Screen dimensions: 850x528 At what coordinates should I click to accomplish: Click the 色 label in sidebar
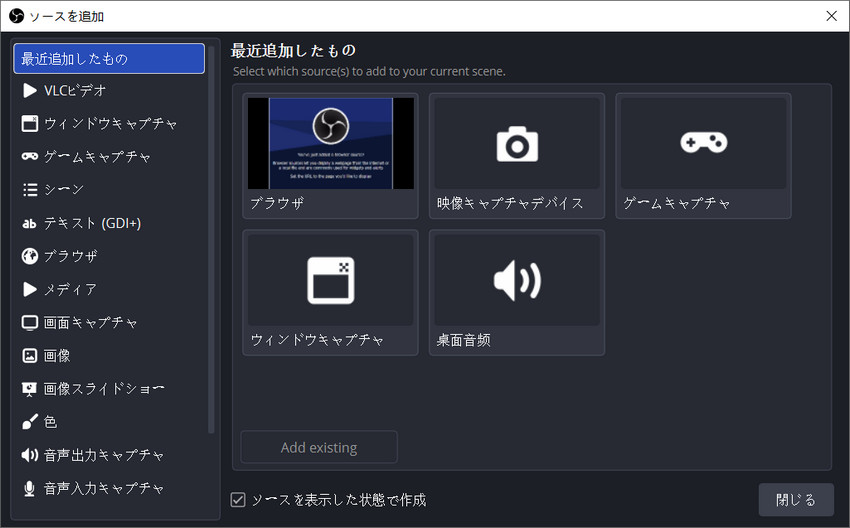pos(50,422)
